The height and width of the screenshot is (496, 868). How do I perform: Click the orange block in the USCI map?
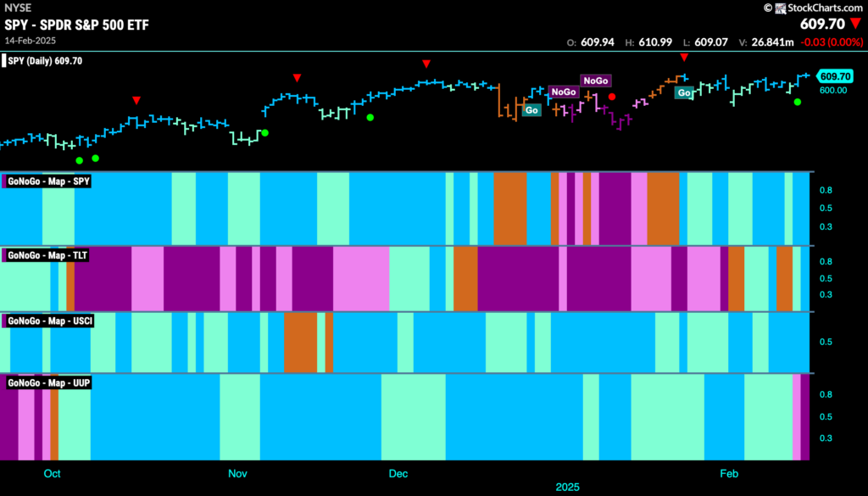[301, 342]
